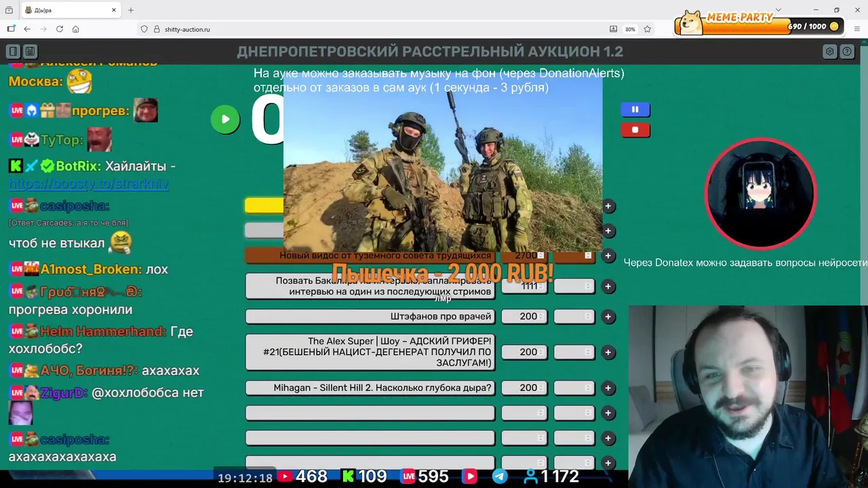Edit the 'Позвать Бакалавра' lot name
The image size is (868, 488).
coord(370,286)
